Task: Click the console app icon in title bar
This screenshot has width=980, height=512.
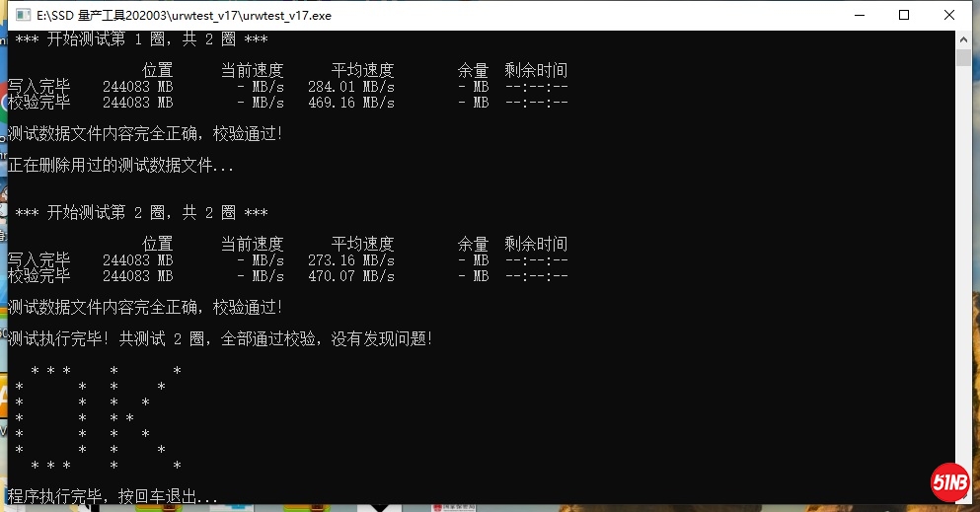Action: coord(22,15)
